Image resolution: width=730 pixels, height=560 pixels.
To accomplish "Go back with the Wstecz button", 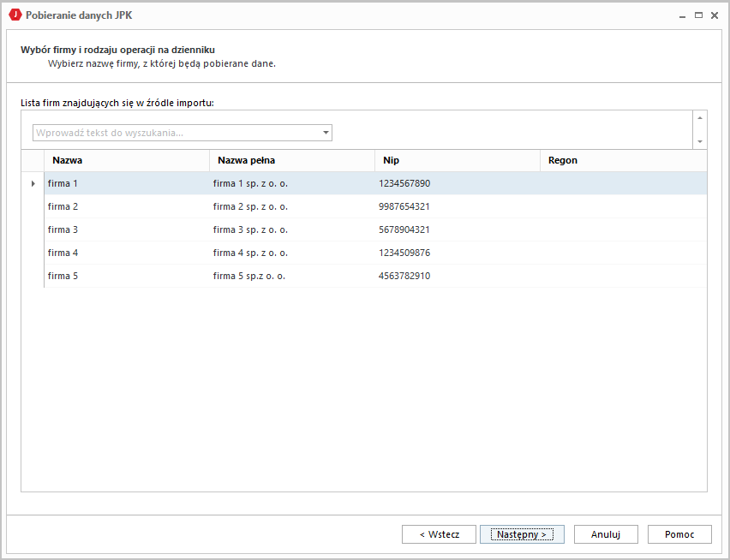I will click(439, 534).
